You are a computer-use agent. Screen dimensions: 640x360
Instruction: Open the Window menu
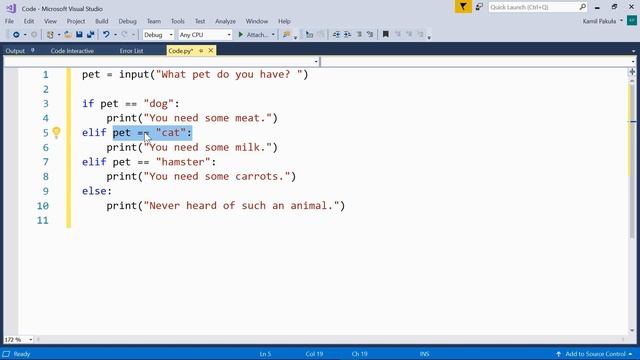click(x=257, y=21)
